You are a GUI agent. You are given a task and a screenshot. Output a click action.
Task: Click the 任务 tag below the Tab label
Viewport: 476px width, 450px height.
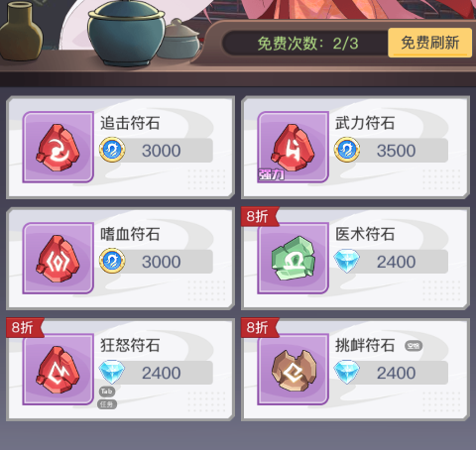point(107,404)
